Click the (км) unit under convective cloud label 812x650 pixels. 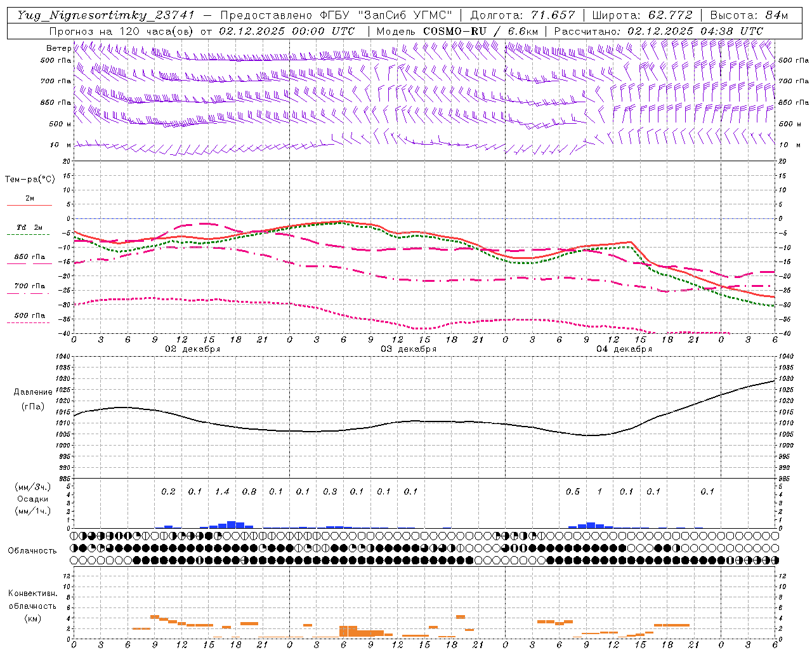click(33, 618)
